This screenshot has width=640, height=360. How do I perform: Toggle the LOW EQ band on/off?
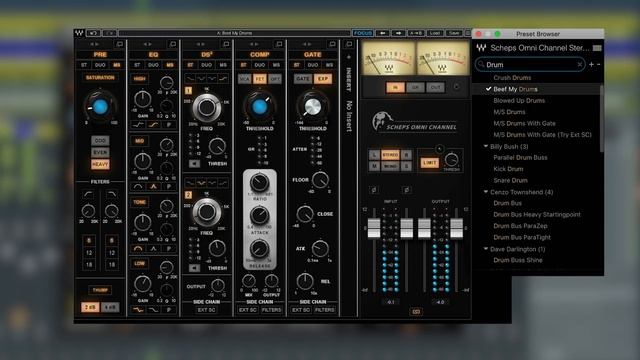click(140, 264)
